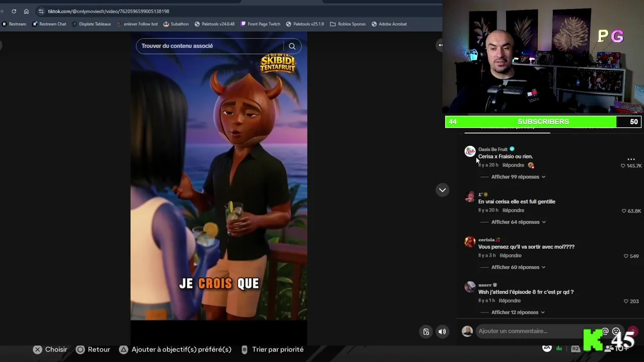Go to browser home page
The width and height of the screenshot is (644, 362).
(x=26, y=11)
